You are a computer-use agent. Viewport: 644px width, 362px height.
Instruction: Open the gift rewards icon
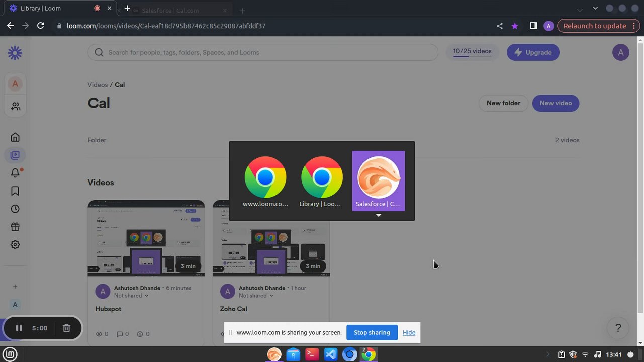click(x=15, y=227)
